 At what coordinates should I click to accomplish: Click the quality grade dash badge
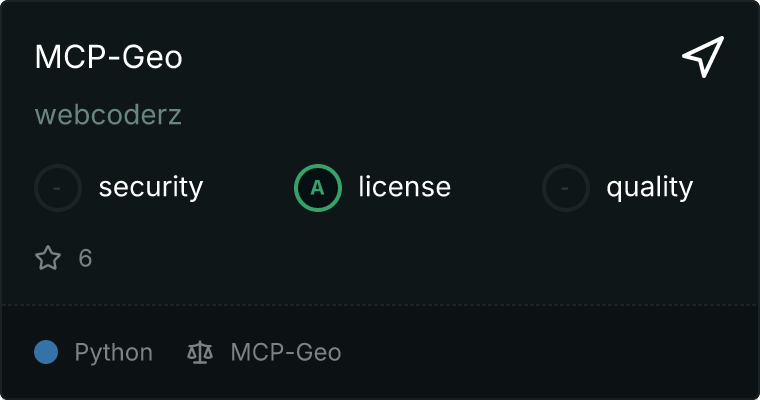point(566,187)
